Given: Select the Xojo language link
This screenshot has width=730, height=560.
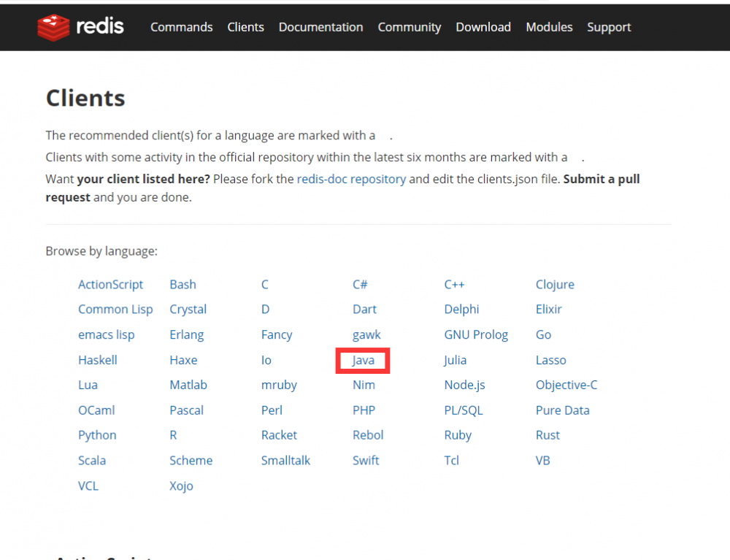Looking at the screenshot, I should [181, 486].
